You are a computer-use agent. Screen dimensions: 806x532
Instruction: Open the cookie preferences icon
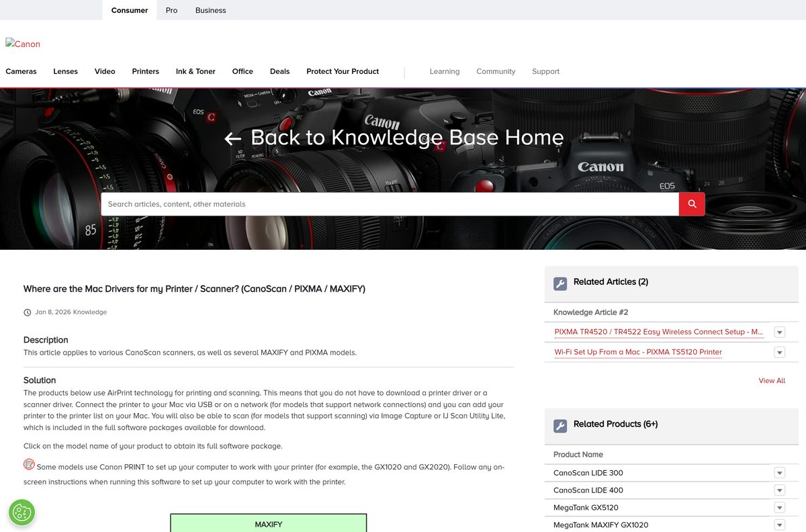(x=22, y=513)
